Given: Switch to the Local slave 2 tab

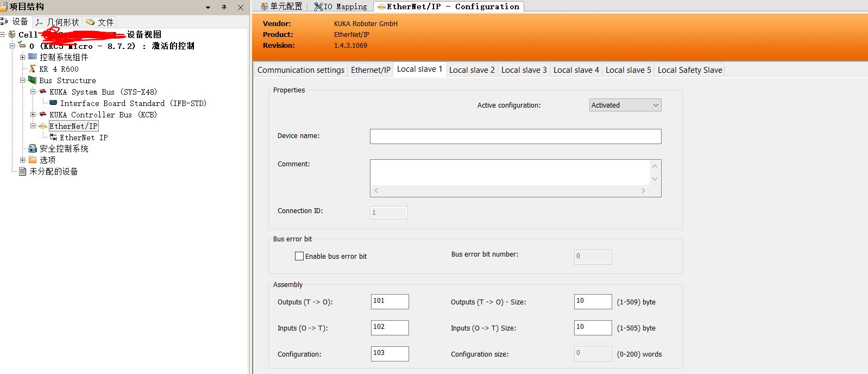Looking at the screenshot, I should coord(471,70).
